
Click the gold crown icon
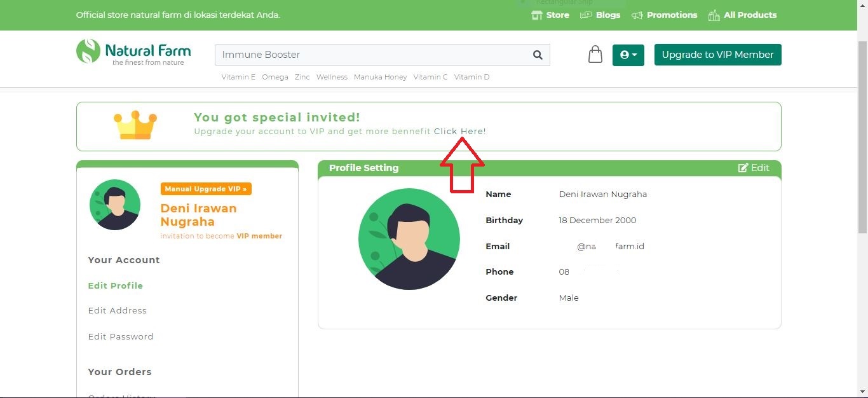click(x=135, y=125)
